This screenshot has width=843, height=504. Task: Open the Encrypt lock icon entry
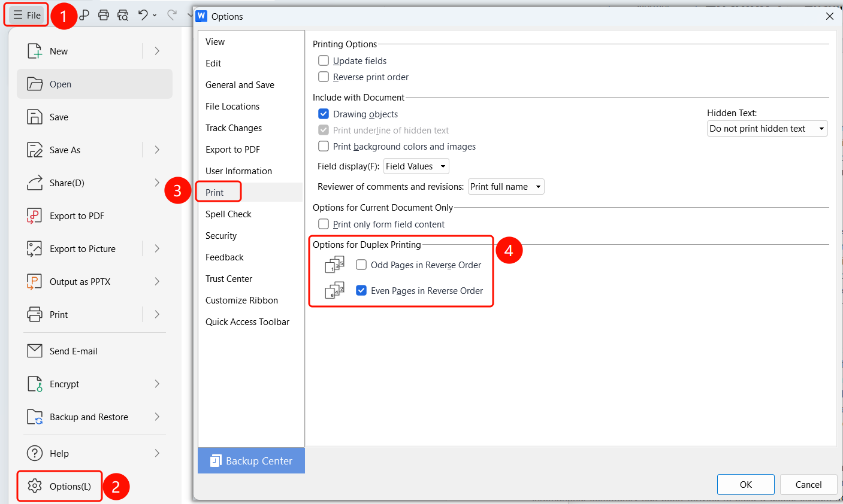[x=35, y=384]
